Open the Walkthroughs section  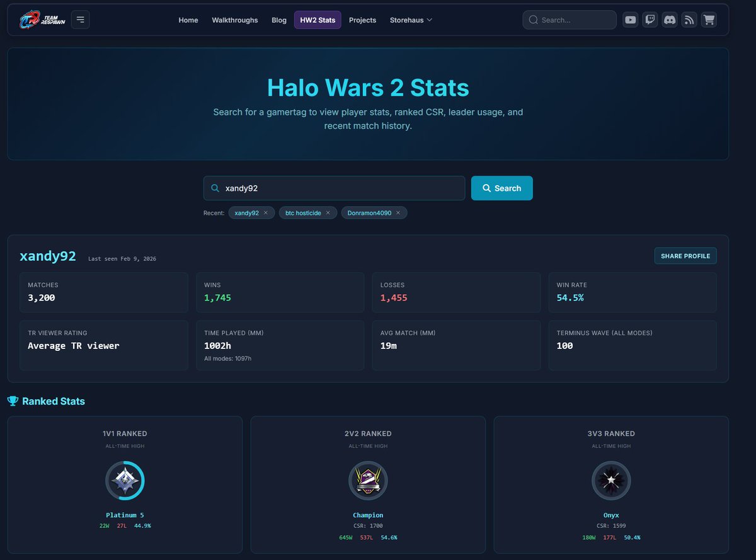[x=235, y=20]
